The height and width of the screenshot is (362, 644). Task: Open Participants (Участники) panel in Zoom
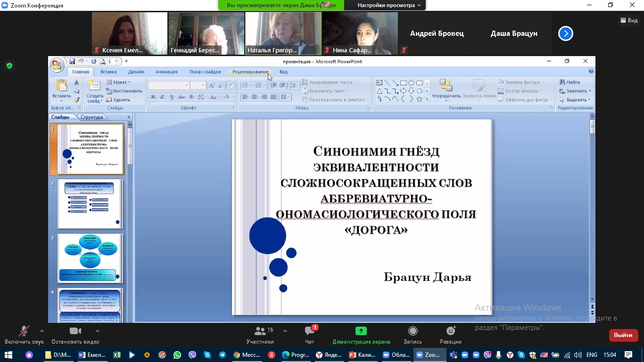point(260,335)
